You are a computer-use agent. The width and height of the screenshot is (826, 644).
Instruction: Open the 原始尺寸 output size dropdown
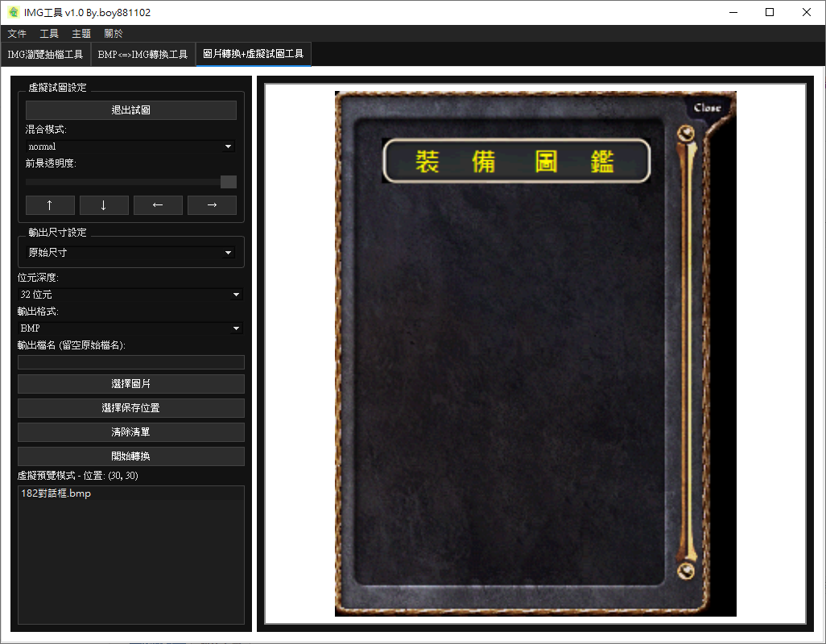coord(130,253)
